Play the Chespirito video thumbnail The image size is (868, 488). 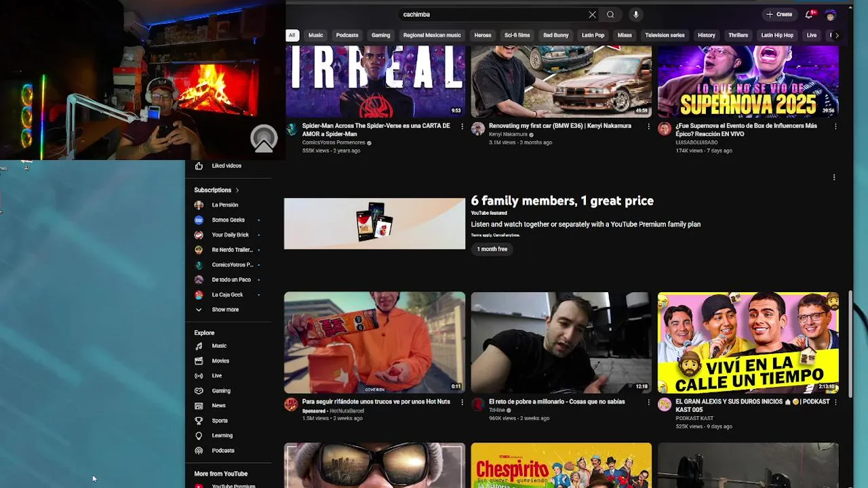coord(561,466)
